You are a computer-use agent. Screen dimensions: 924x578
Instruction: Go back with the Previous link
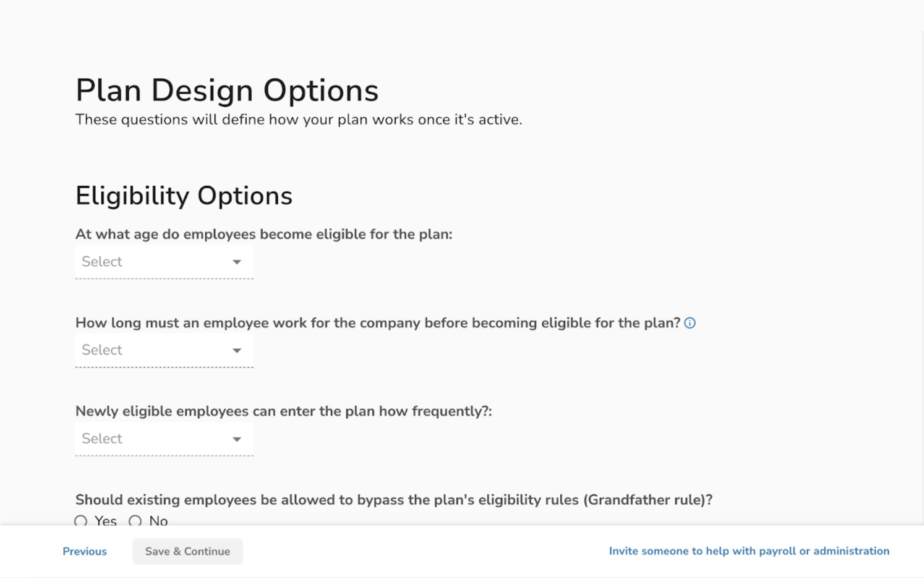(84, 551)
